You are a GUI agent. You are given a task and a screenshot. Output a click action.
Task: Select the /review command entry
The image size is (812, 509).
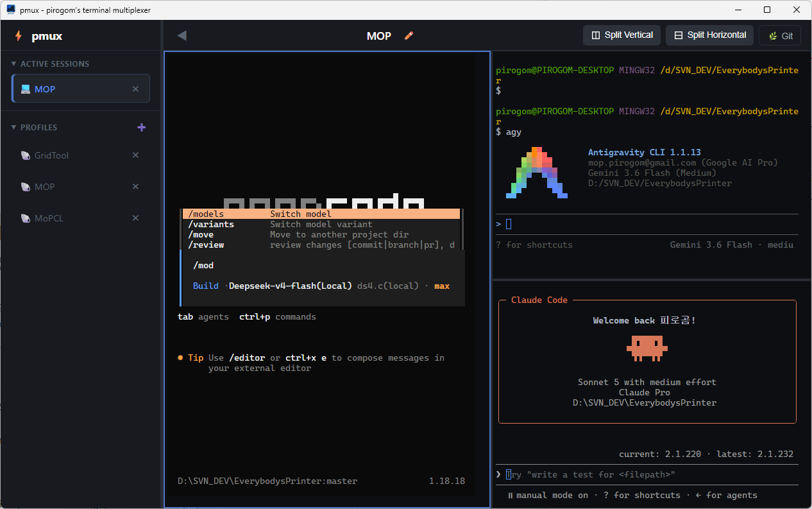[321, 245]
